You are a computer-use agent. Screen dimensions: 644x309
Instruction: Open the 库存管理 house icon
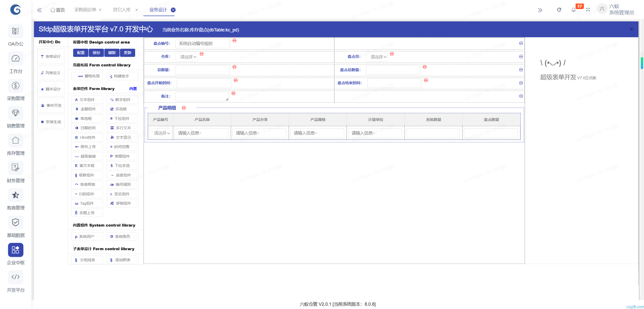[16, 141]
